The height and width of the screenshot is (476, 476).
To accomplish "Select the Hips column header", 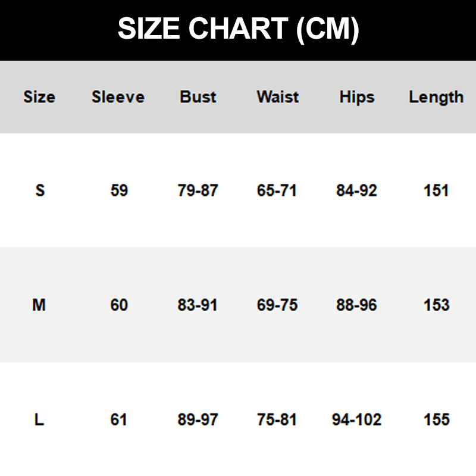I will (357, 97).
